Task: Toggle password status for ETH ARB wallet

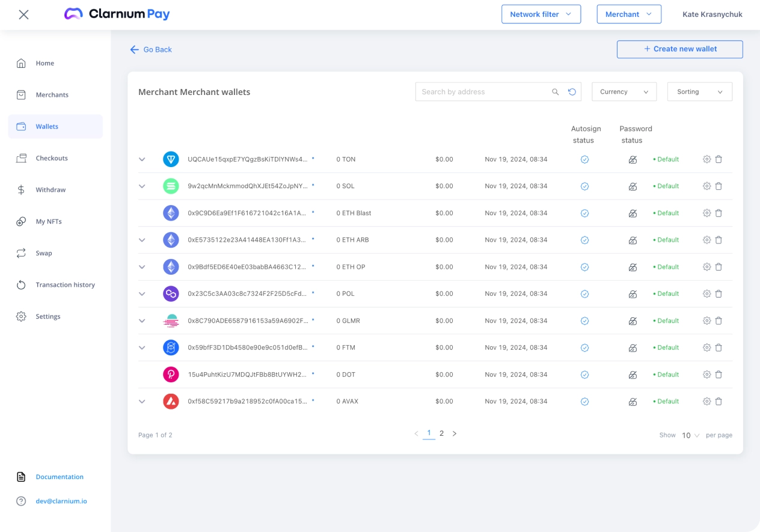Action: pyautogui.click(x=633, y=240)
